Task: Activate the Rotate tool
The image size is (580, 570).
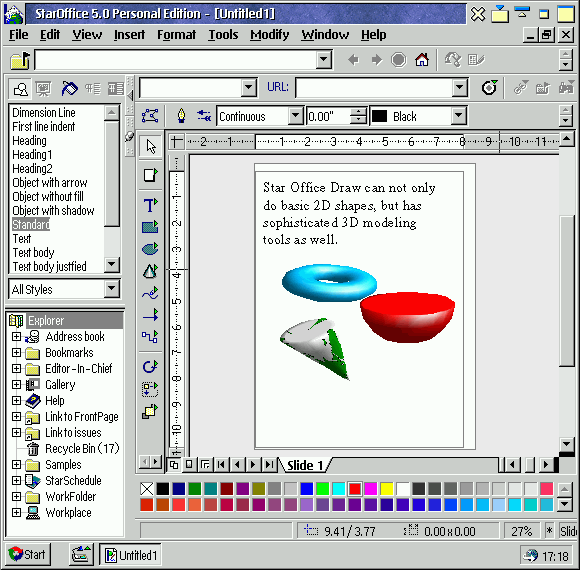Action: click(x=150, y=367)
